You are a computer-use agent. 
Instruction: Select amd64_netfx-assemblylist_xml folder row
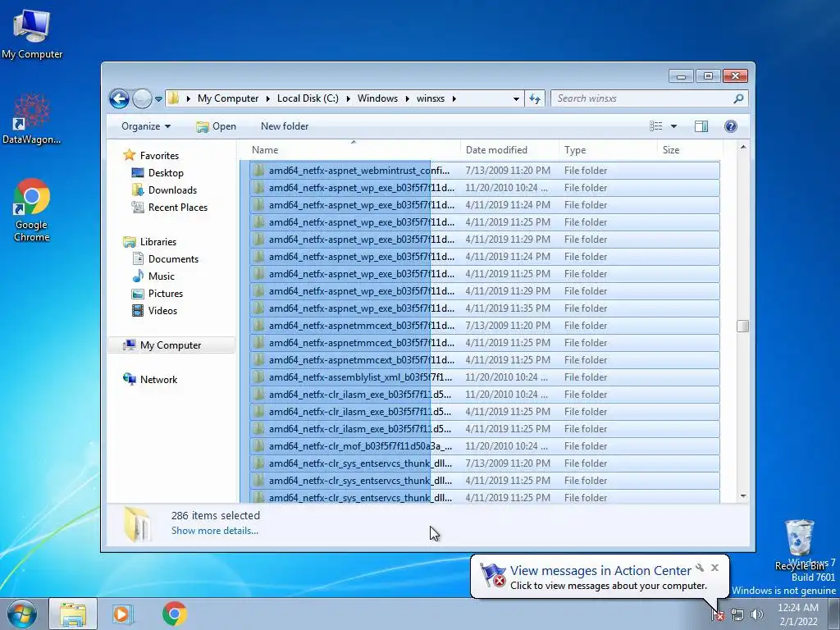[x=484, y=377]
